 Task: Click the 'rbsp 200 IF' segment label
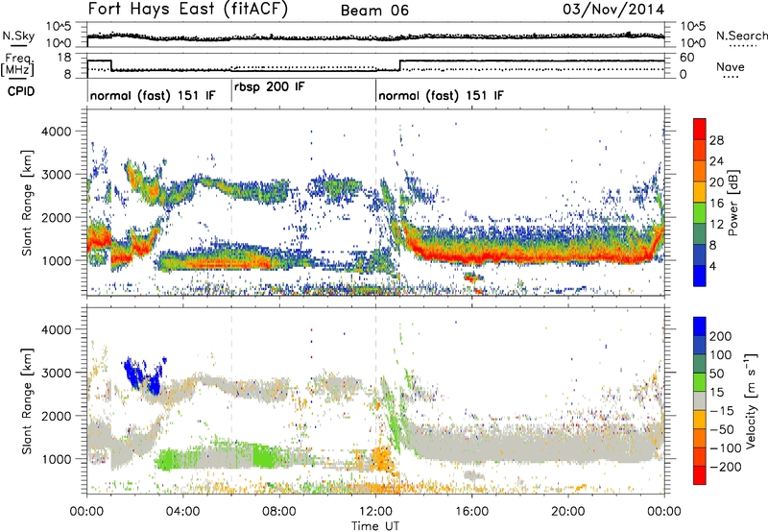tap(270, 87)
